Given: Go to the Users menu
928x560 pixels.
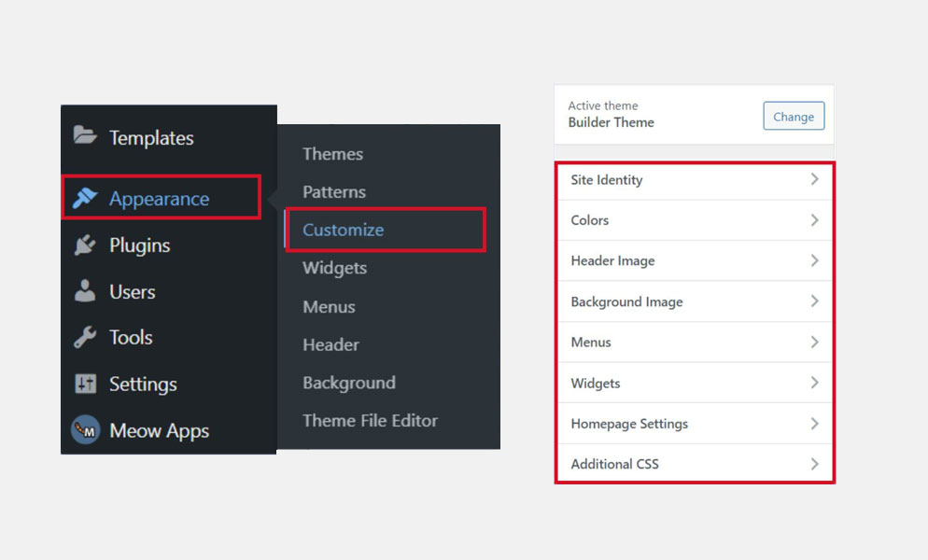Looking at the screenshot, I should click(133, 291).
